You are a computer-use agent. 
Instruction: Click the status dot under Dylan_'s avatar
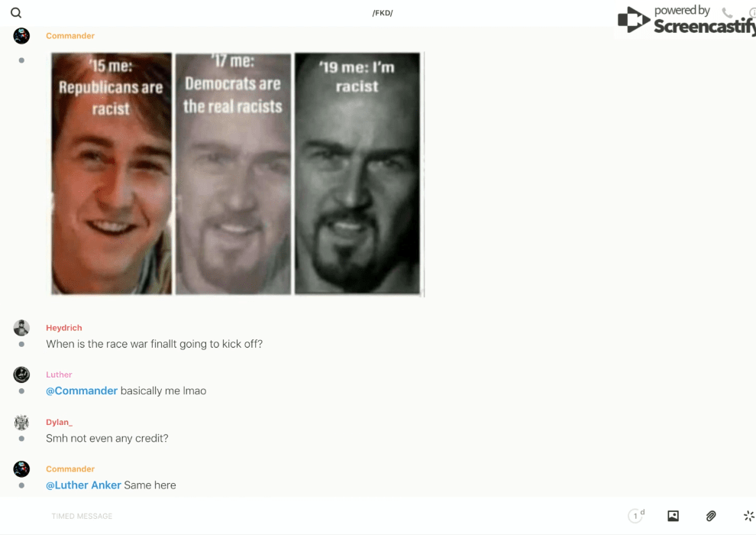pyautogui.click(x=21, y=439)
